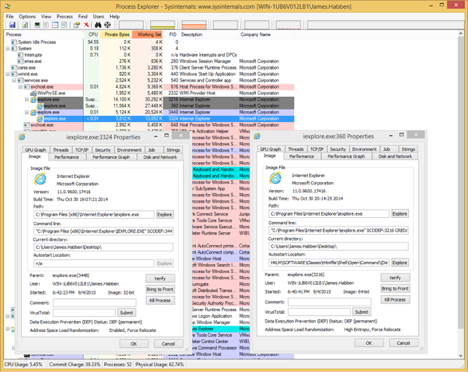Viewport: 468px width, 372px height.
Task: Open the View menu
Action: (x=46, y=16)
